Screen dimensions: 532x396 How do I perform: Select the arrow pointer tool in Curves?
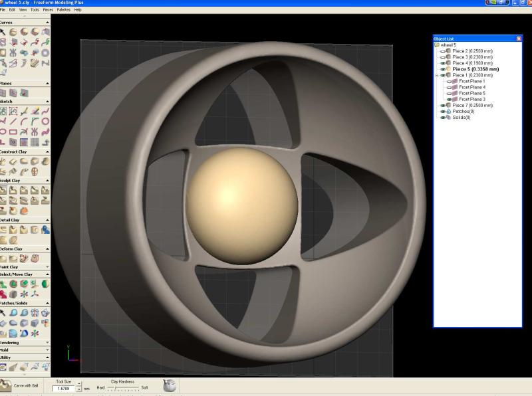[4, 32]
